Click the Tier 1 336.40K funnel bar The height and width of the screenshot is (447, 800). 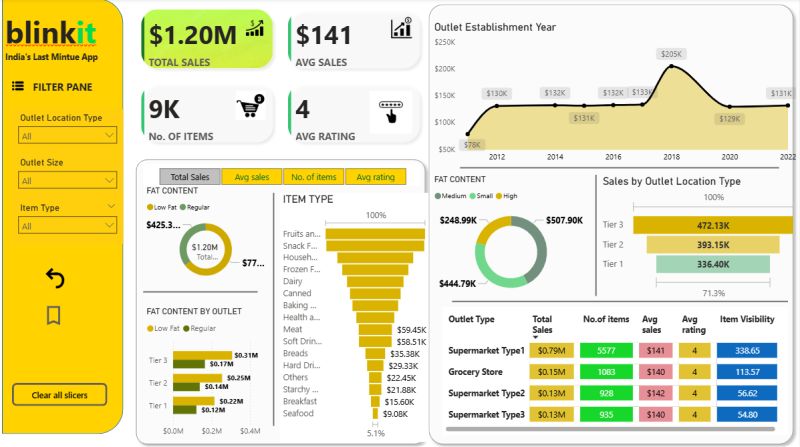coord(713,264)
